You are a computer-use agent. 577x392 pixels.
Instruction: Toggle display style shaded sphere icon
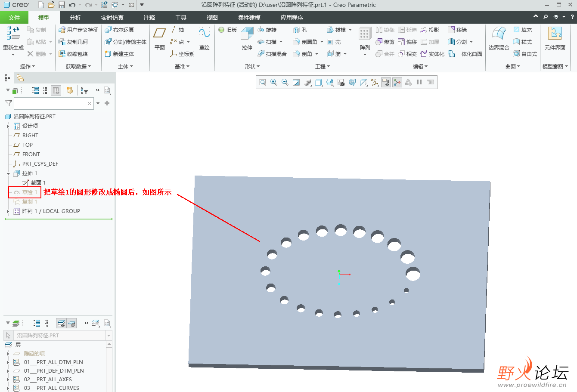pyautogui.click(x=307, y=82)
